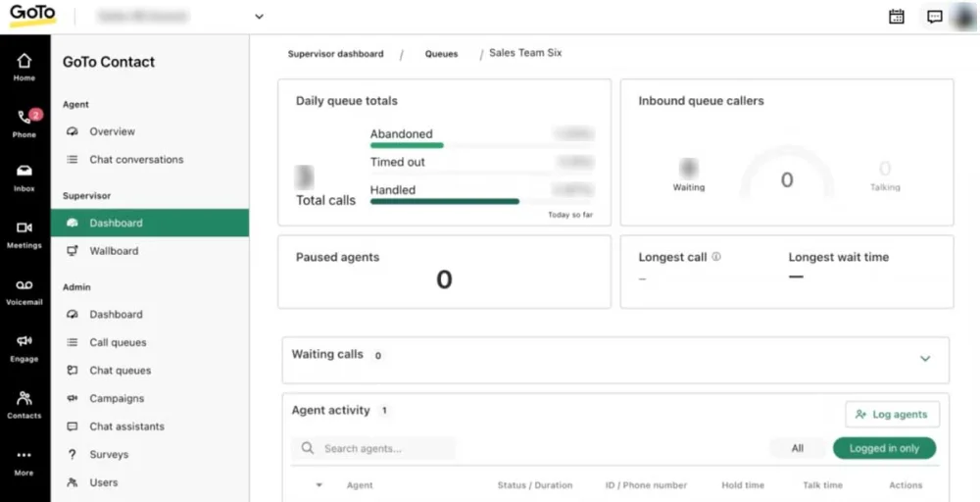Open the calendar icon in the top bar
The width and height of the screenshot is (980, 502).
[x=897, y=17]
